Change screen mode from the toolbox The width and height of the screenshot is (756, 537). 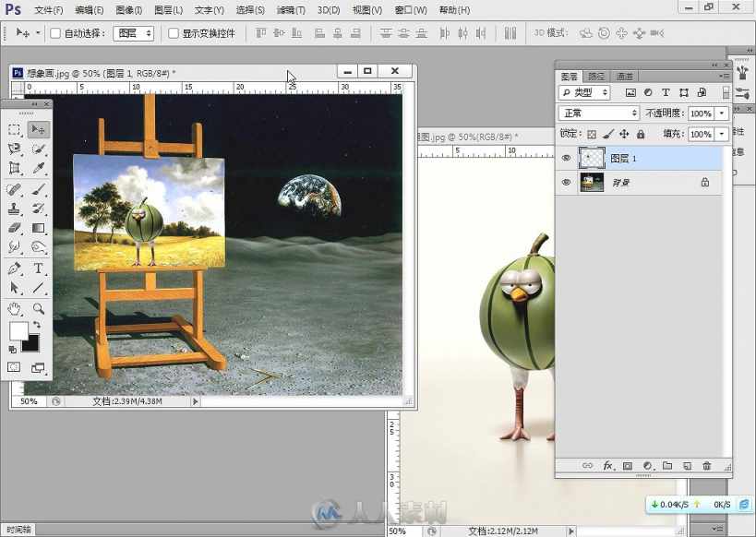pos(38,367)
